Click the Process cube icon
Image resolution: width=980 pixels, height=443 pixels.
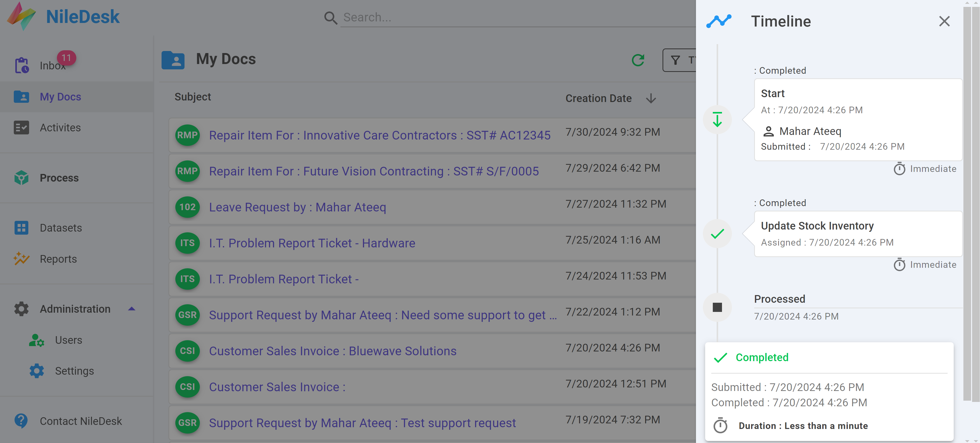[21, 178]
